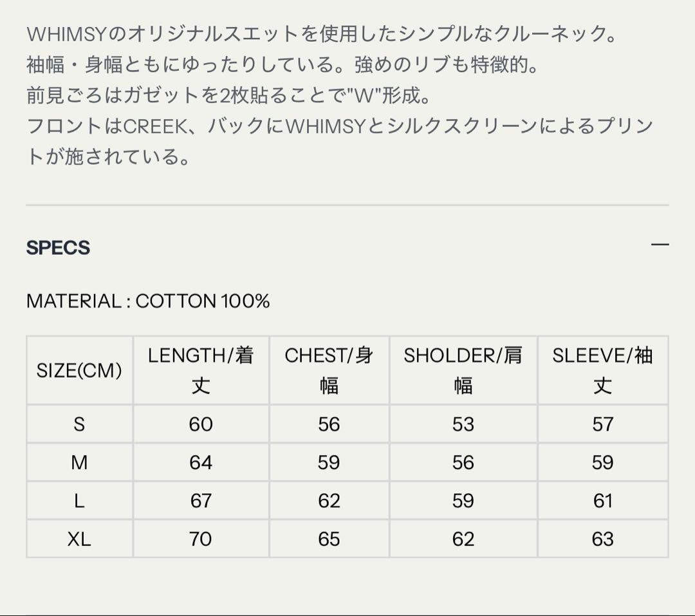Screen dimensions: 695x616
Task: Click the chest value 59 for size M
Action: coord(330,462)
